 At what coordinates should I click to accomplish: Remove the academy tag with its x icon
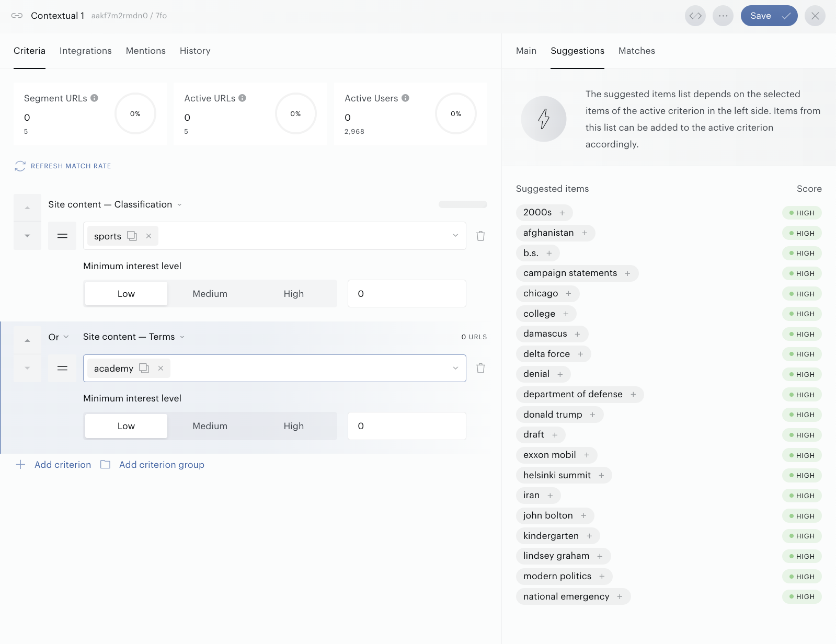161,369
